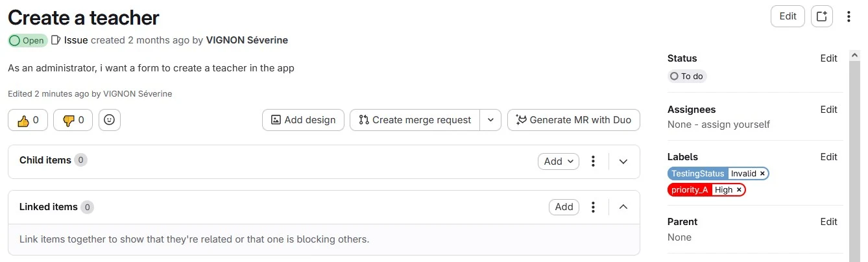Open the Child items Add dropdown
The image size is (868, 262).
559,161
